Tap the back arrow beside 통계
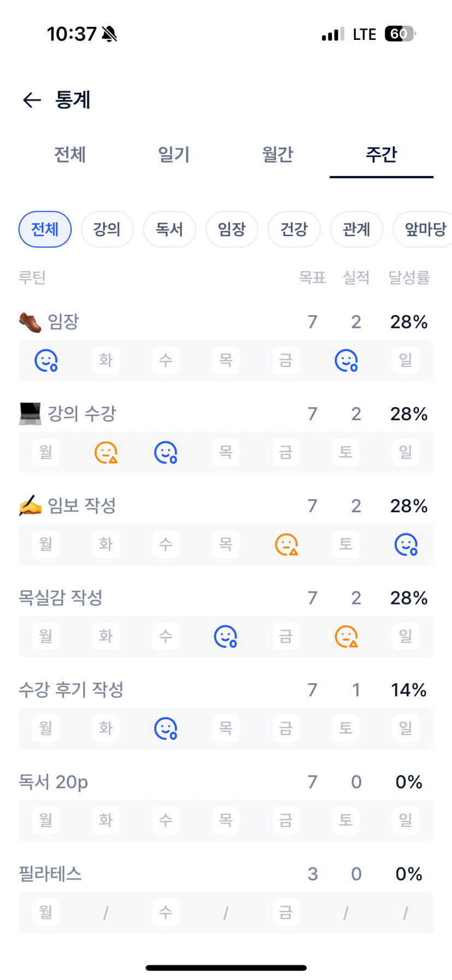 coord(32,100)
